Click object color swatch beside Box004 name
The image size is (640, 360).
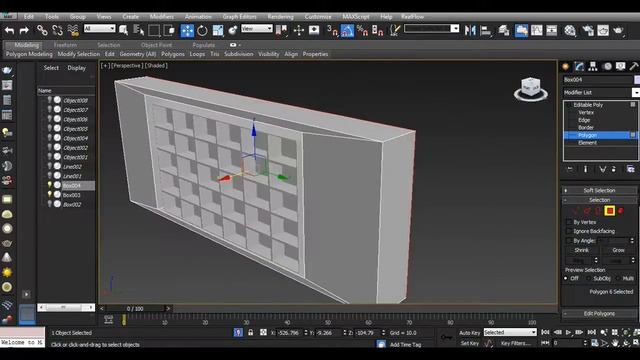tap(637, 80)
